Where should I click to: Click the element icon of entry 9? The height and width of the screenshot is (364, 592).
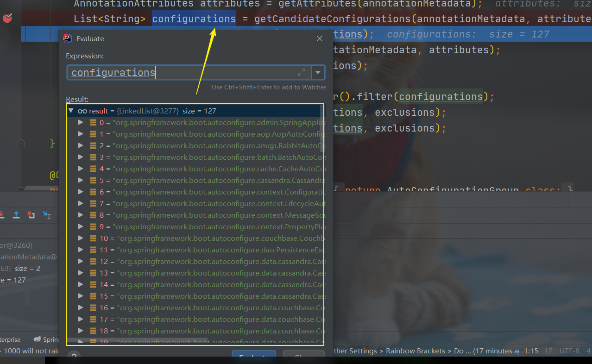pyautogui.click(x=93, y=227)
